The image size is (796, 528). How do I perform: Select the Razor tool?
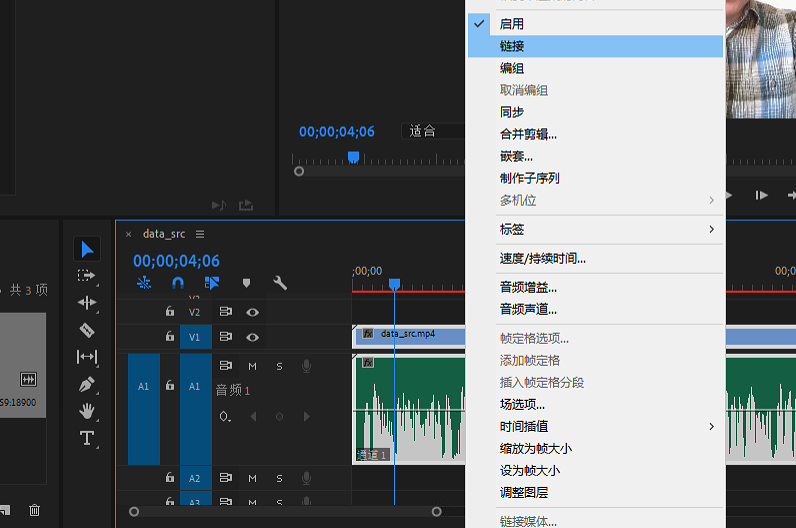click(87, 330)
